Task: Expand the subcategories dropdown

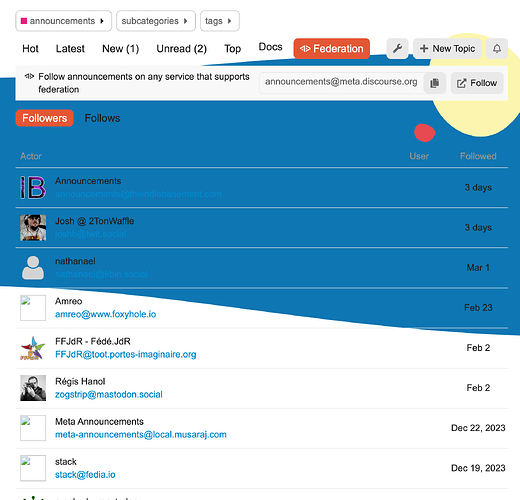Action: (156, 21)
